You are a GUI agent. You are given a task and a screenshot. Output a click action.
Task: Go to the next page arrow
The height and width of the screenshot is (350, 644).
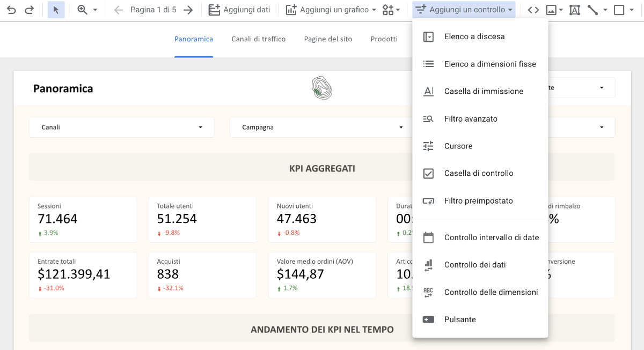[188, 10]
